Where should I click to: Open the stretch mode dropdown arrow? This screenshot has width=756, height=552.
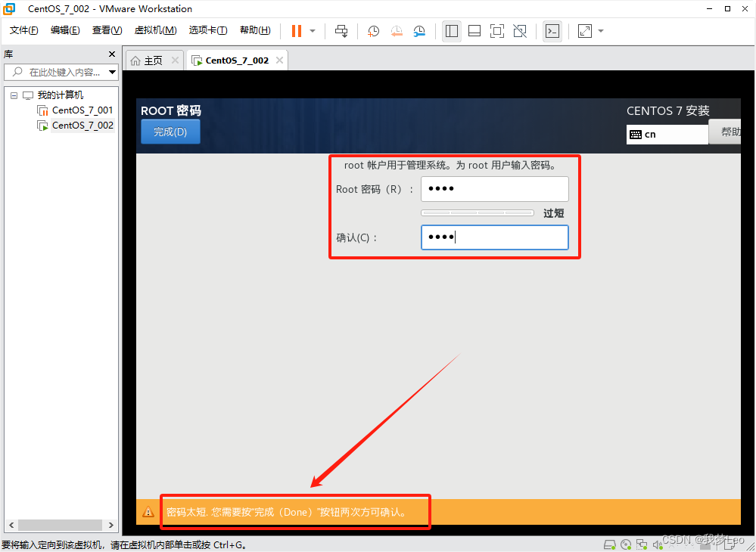pyautogui.click(x=601, y=31)
